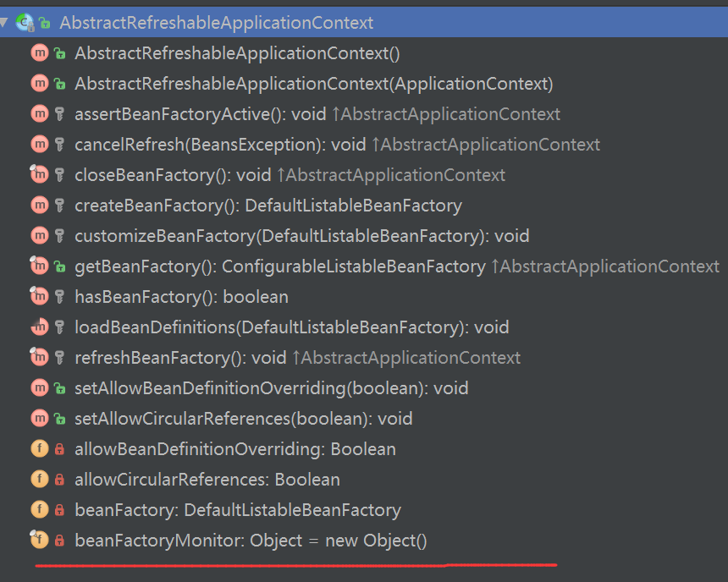The image size is (728, 582).
Task: Select hasBeanFactory(): boolean entry
Action: pos(181,297)
